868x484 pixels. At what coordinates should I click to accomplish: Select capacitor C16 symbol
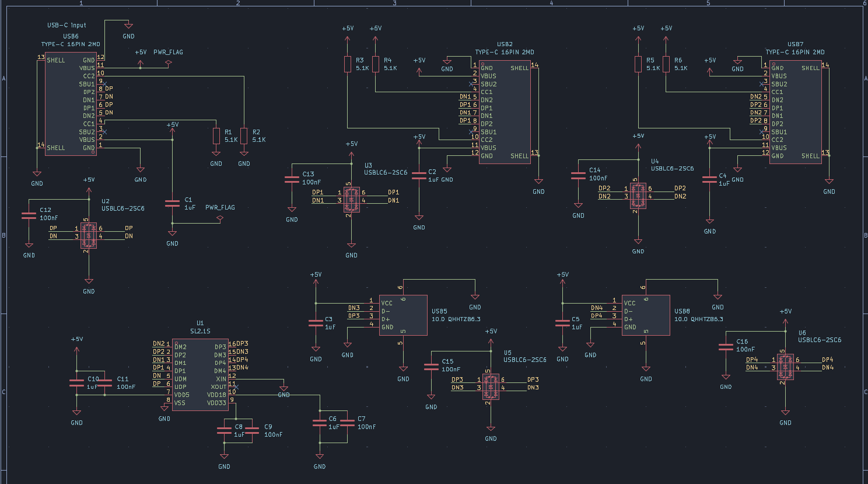726,347
